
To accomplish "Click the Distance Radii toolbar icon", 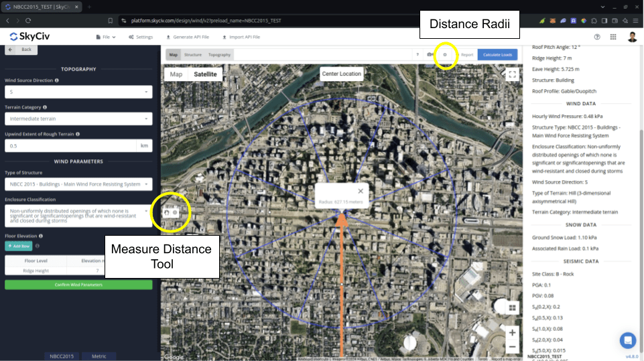I will pyautogui.click(x=445, y=55).
